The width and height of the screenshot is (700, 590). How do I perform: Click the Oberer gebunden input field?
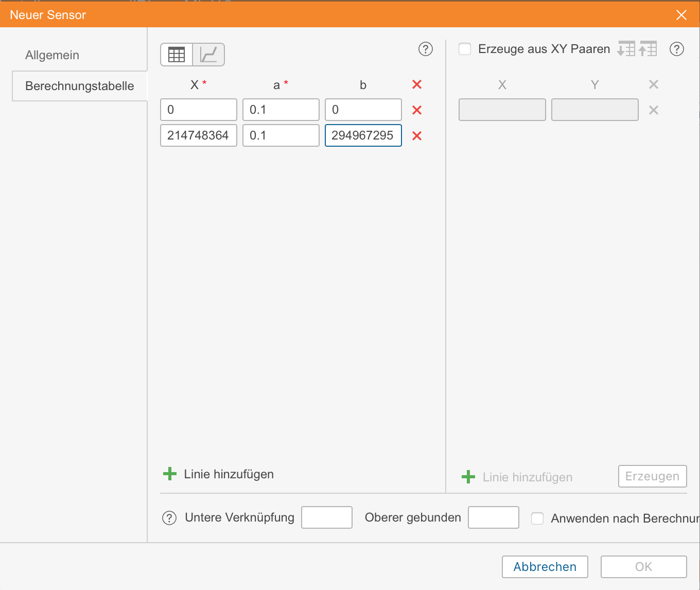pyautogui.click(x=493, y=517)
